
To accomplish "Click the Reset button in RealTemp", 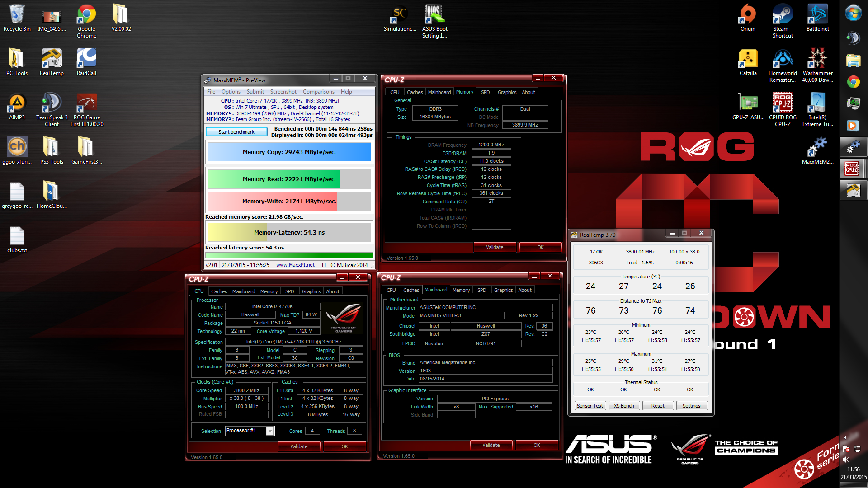I will [657, 406].
